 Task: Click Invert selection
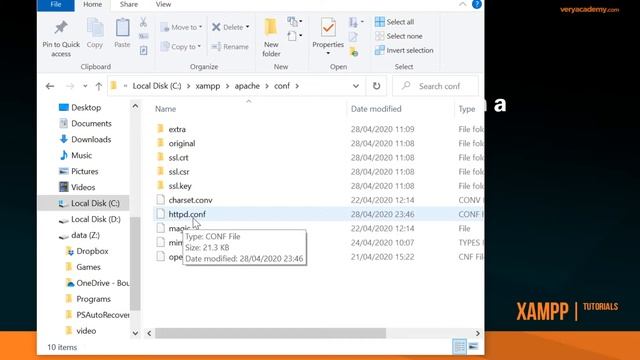404,50
